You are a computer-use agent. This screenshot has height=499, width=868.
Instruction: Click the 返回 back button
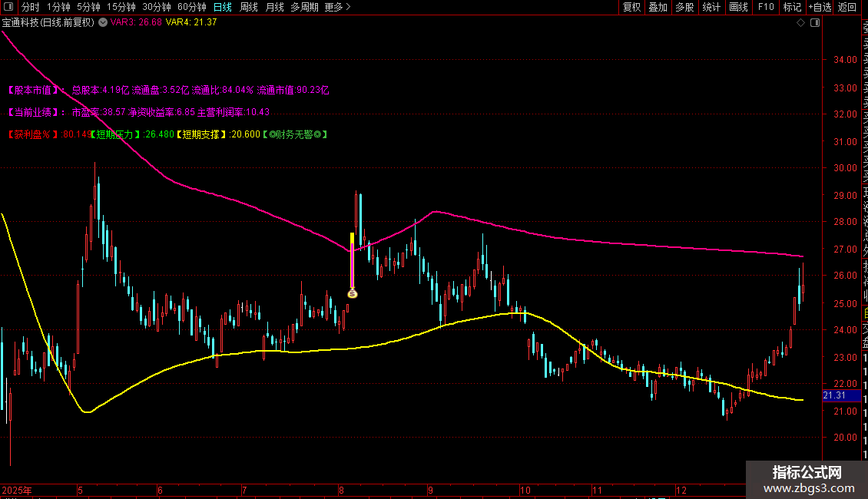[x=847, y=7]
